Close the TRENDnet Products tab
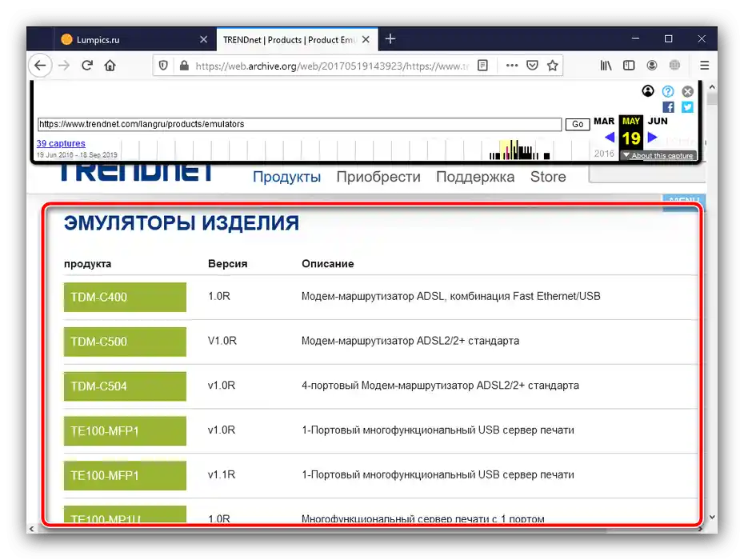The image size is (744, 560). coord(366,39)
